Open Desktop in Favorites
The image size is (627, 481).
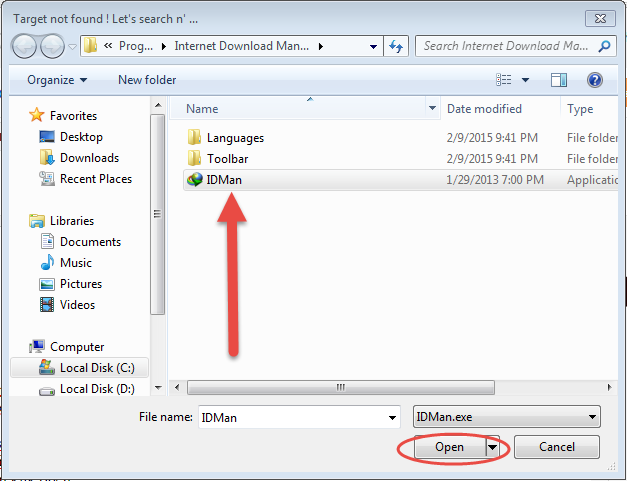coord(81,137)
